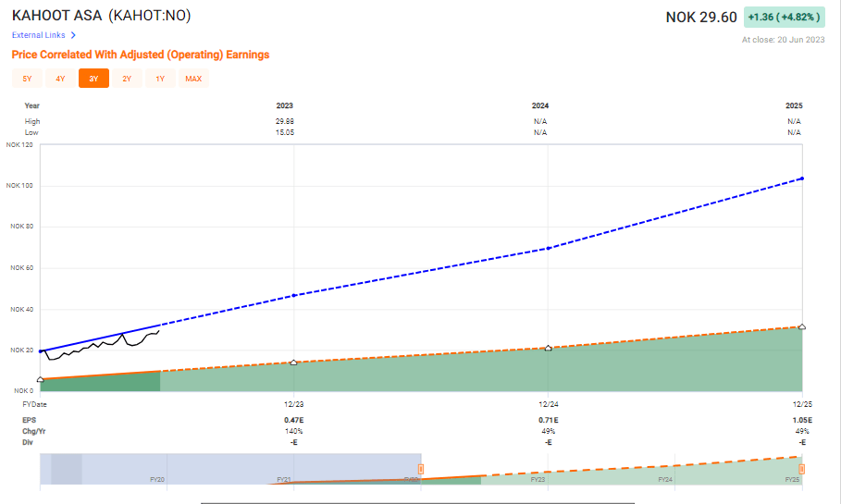Click the 0.71E EPS estimate
The height and width of the screenshot is (504, 841).
coord(548,420)
